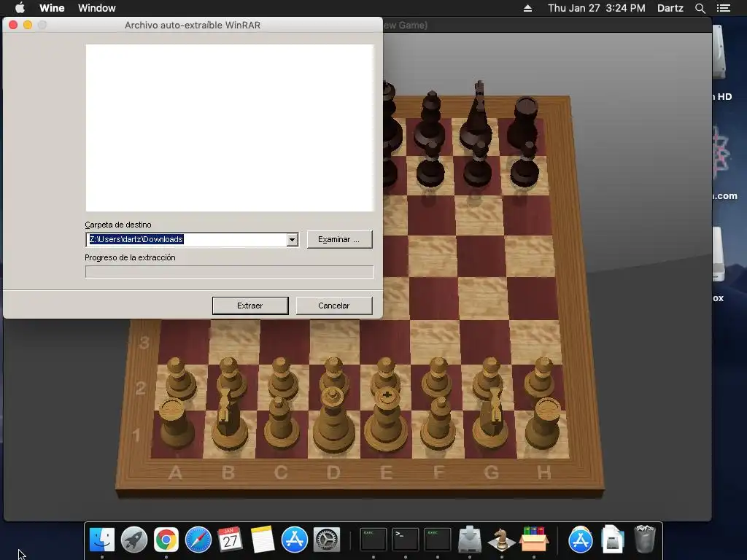Open the Terminal prompt icon in dock
This screenshot has width=747, height=560.
(x=405, y=540)
